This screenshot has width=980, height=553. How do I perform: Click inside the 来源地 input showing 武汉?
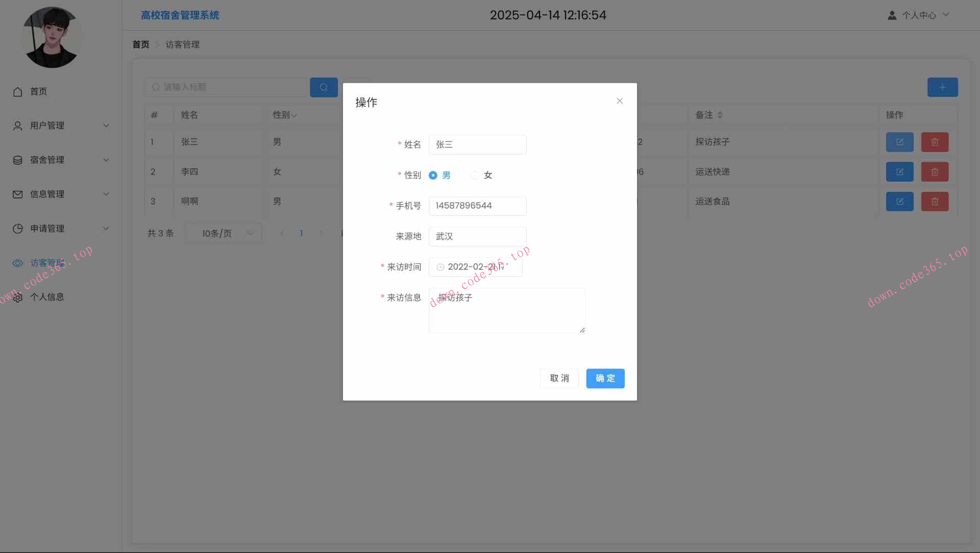(477, 236)
